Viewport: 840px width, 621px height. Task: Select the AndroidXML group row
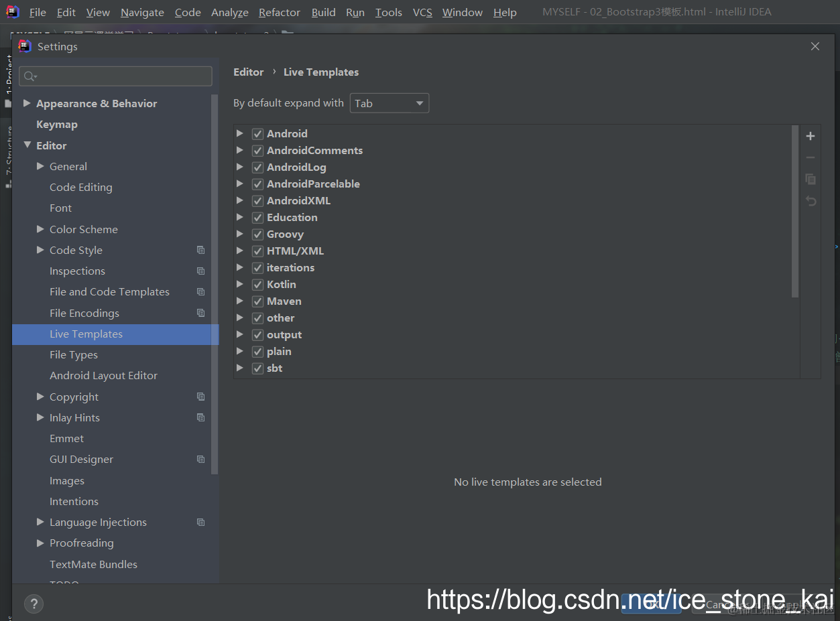point(516,201)
